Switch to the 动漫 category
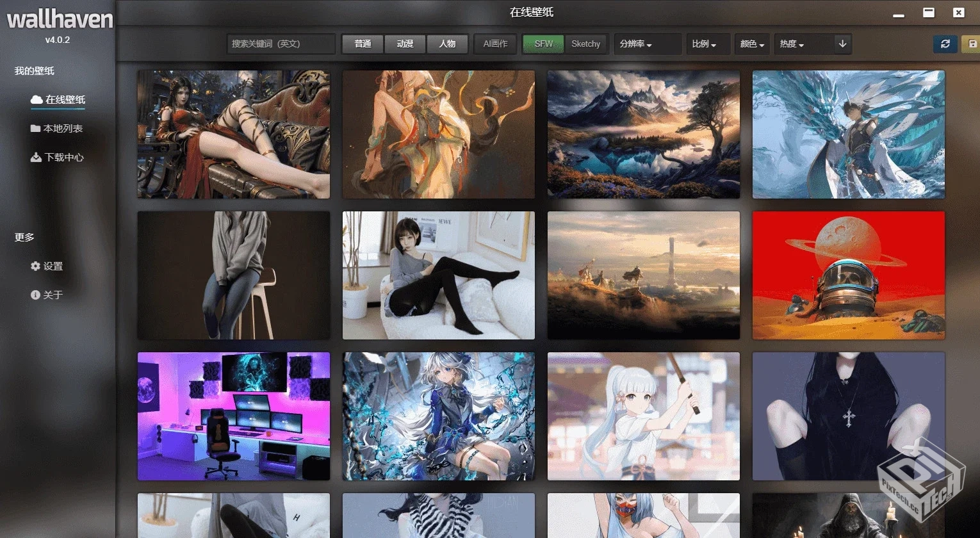Screen dimensions: 980x538 point(405,44)
